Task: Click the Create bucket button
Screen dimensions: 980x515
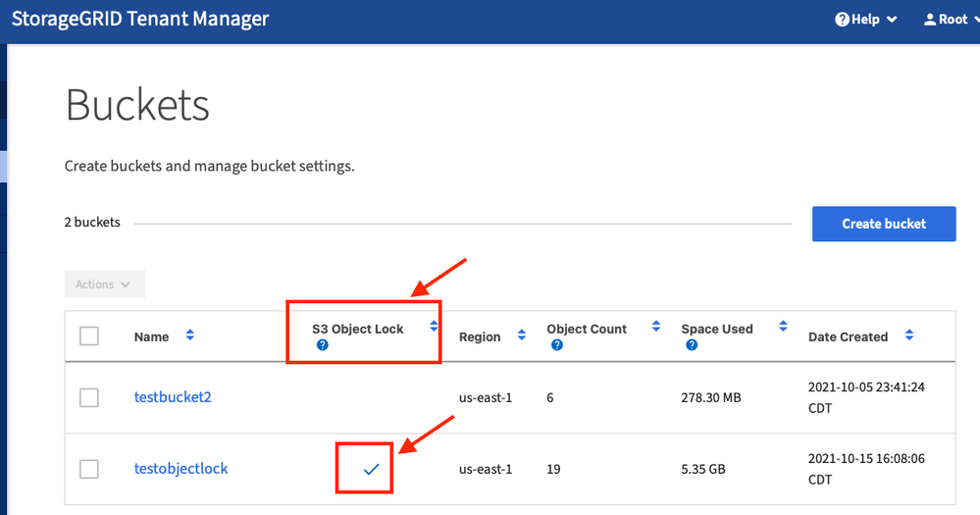Action: (x=884, y=224)
